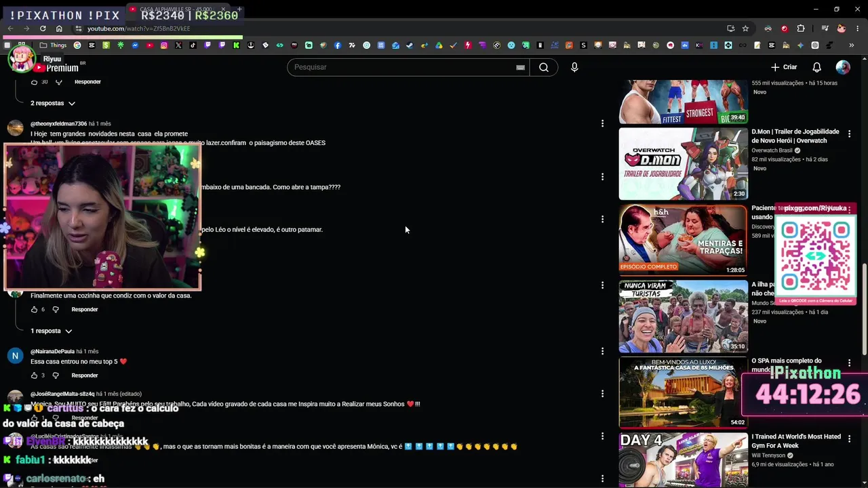Image resolution: width=868 pixels, height=488 pixels.
Task: Open the Steam bookmark
Action: coord(410,45)
